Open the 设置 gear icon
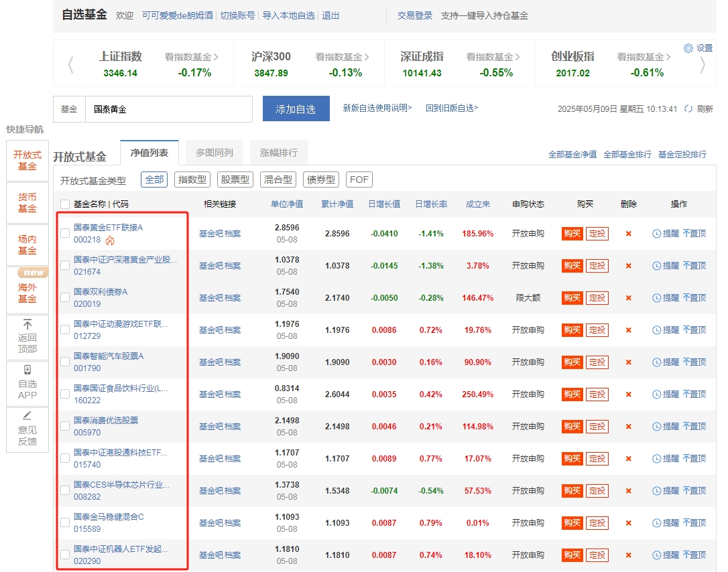The width and height of the screenshot is (728, 572). 688,48
